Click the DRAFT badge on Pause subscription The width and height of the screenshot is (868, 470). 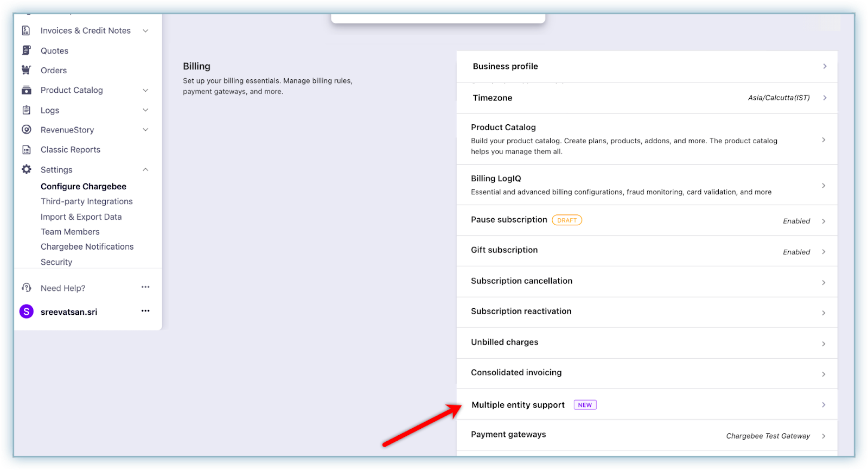[567, 220]
